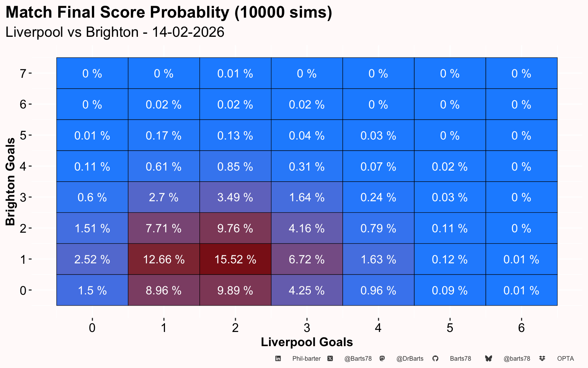Click the Liverpool vs Brighton subtitle

pyautogui.click(x=115, y=32)
